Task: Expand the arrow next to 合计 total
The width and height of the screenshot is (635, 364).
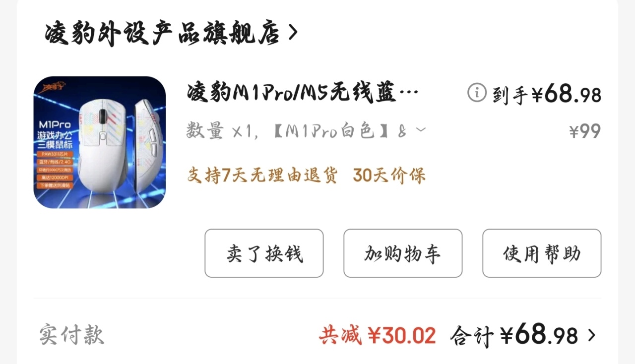Action: 591,336
